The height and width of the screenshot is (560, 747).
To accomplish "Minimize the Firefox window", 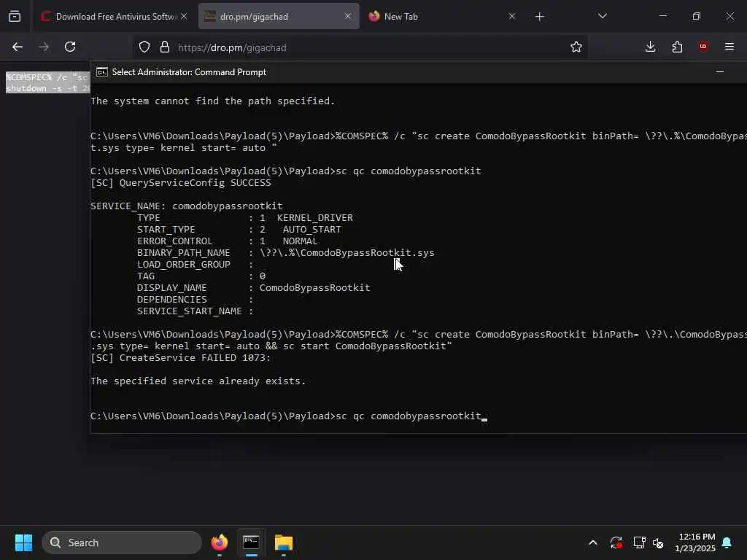I will pos(662,16).
